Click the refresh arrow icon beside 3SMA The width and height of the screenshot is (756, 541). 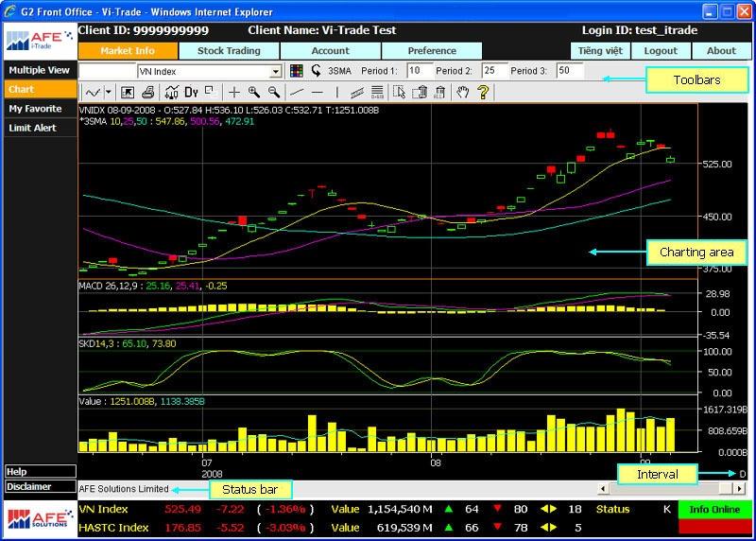(x=317, y=71)
